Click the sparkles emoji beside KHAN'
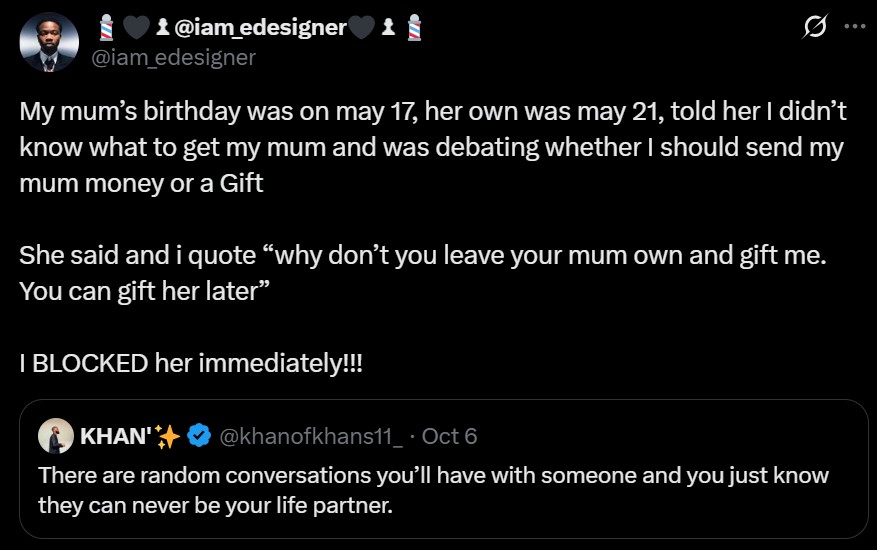This screenshot has width=877, height=550. click(x=168, y=436)
